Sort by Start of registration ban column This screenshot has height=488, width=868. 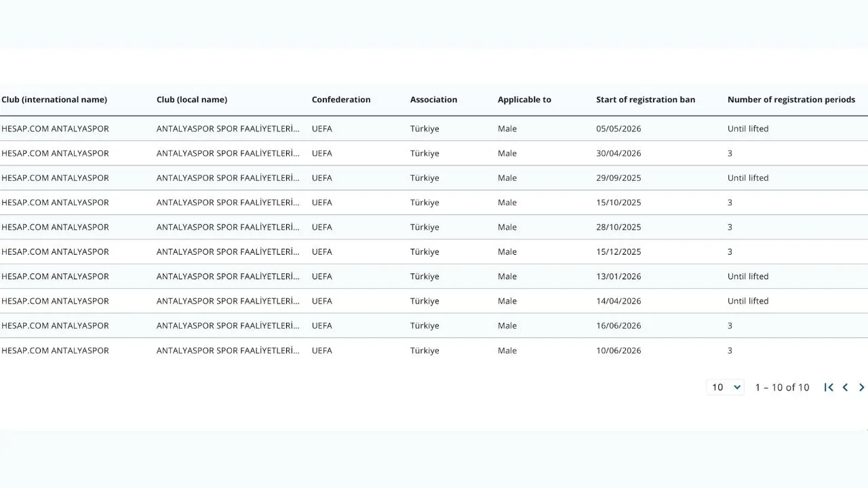click(x=646, y=100)
